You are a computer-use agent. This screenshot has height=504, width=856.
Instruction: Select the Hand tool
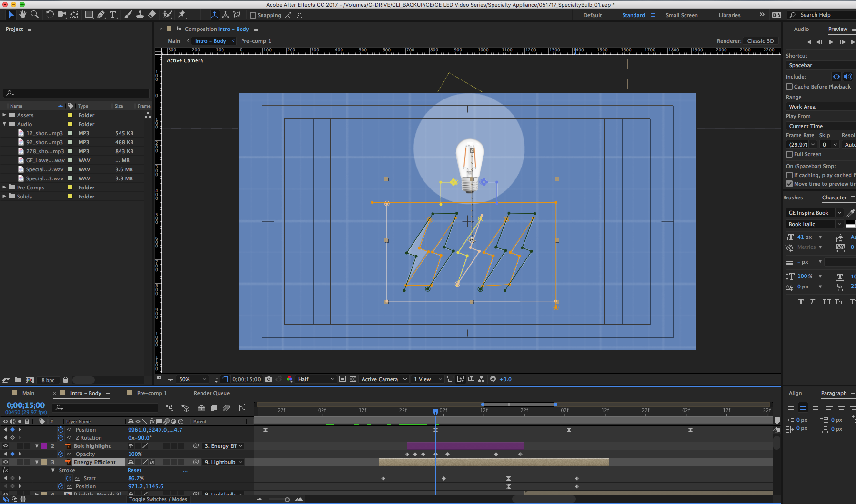23,15
